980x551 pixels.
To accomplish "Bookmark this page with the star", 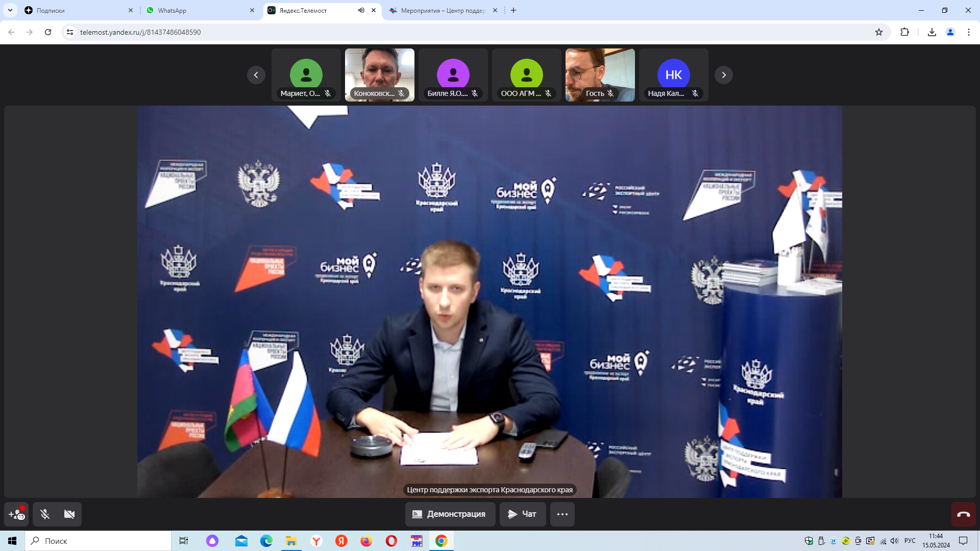I will (x=879, y=32).
